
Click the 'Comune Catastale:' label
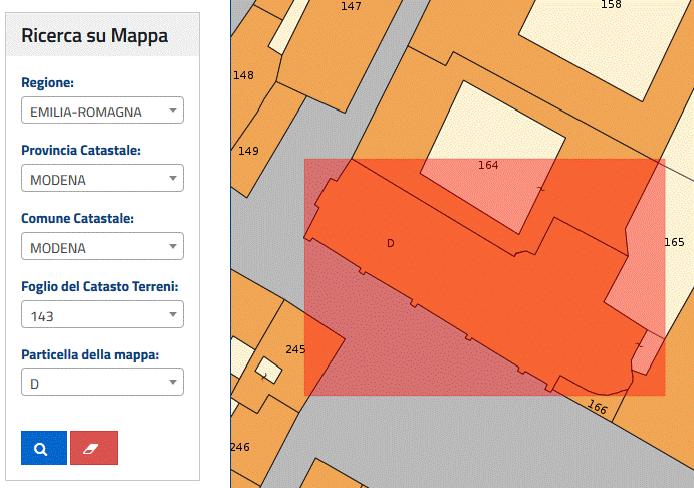[77, 218]
